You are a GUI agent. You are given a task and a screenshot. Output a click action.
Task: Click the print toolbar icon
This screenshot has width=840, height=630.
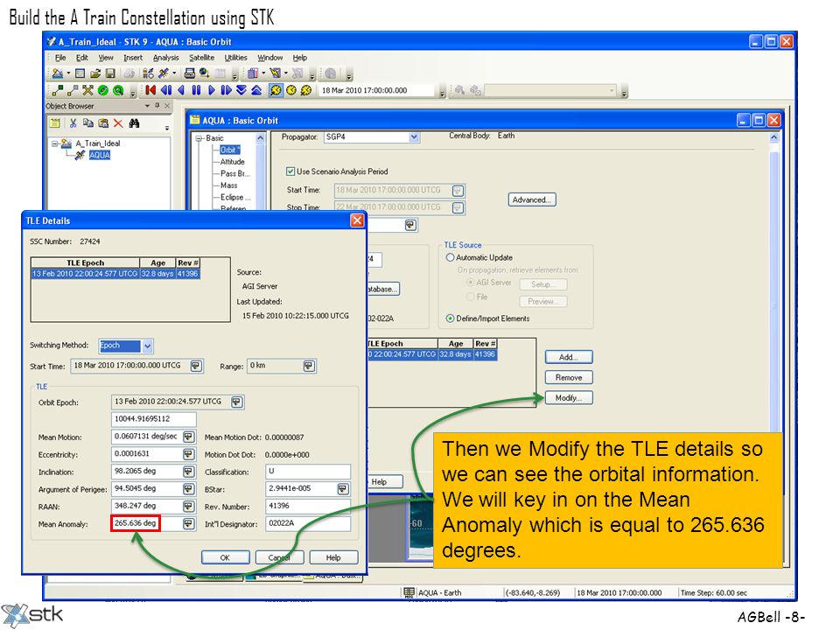pyautogui.click(x=189, y=73)
